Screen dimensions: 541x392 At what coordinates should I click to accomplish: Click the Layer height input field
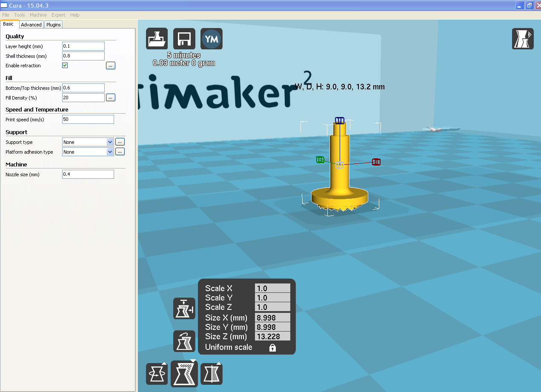point(83,46)
